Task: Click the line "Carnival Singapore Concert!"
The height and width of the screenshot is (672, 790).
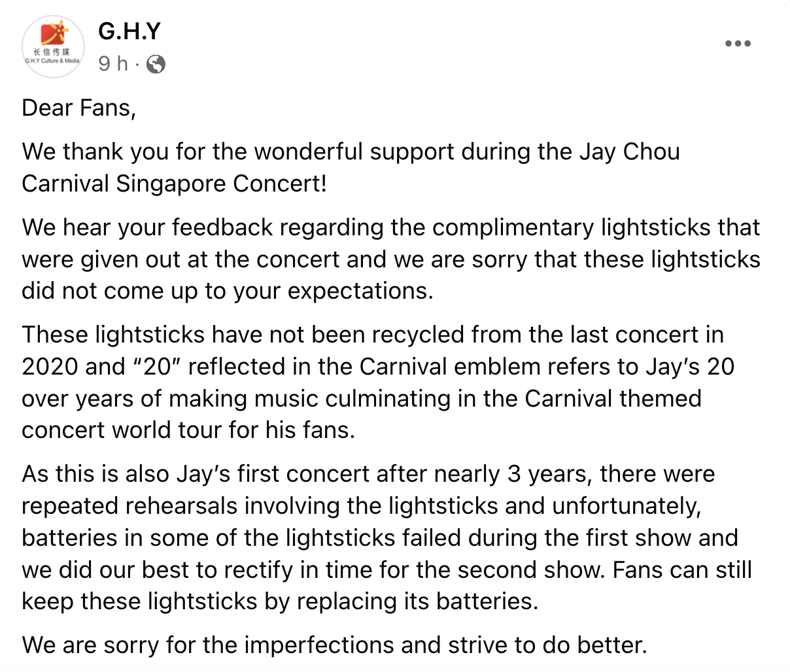Action: coord(174,184)
